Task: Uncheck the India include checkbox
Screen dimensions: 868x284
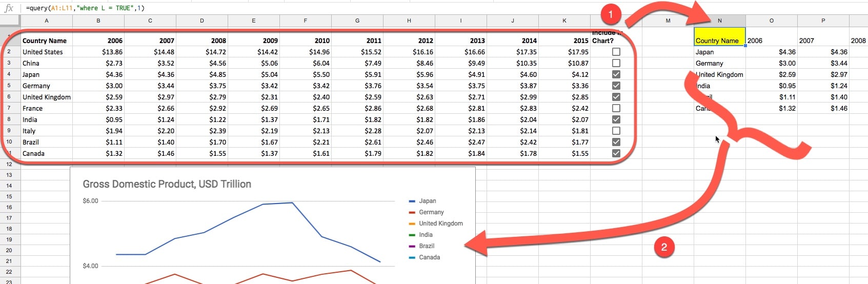Action: [616, 119]
